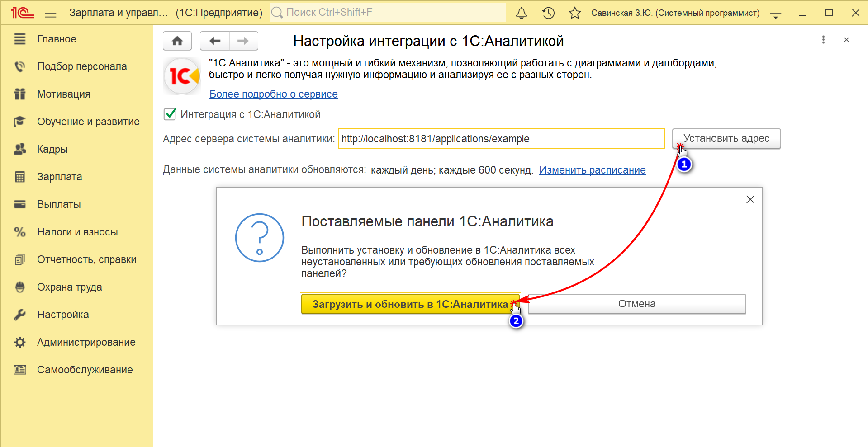Click the Администрирование gear icon
This screenshot has width=868, height=447.
point(20,342)
